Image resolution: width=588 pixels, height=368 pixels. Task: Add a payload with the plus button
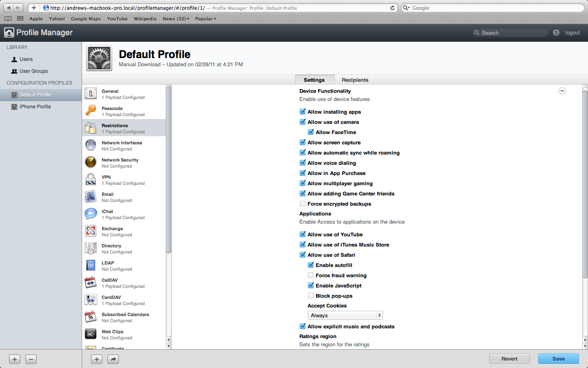[x=97, y=359]
